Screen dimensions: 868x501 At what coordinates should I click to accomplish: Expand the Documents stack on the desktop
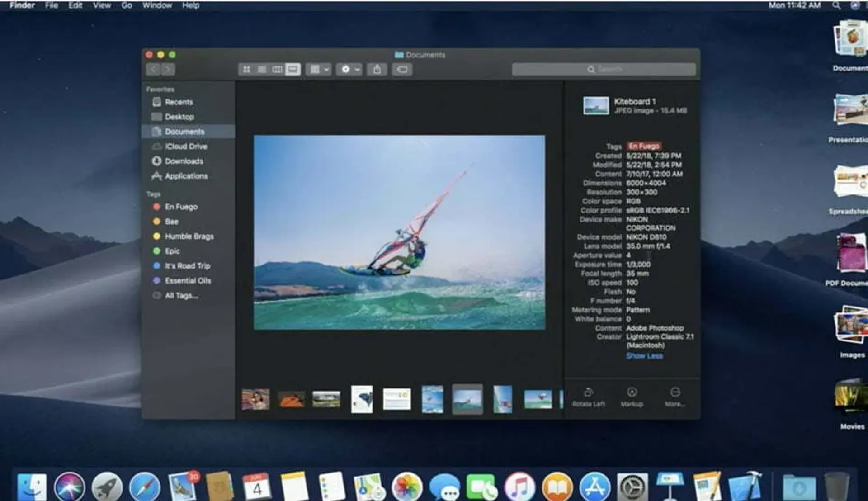click(851, 38)
